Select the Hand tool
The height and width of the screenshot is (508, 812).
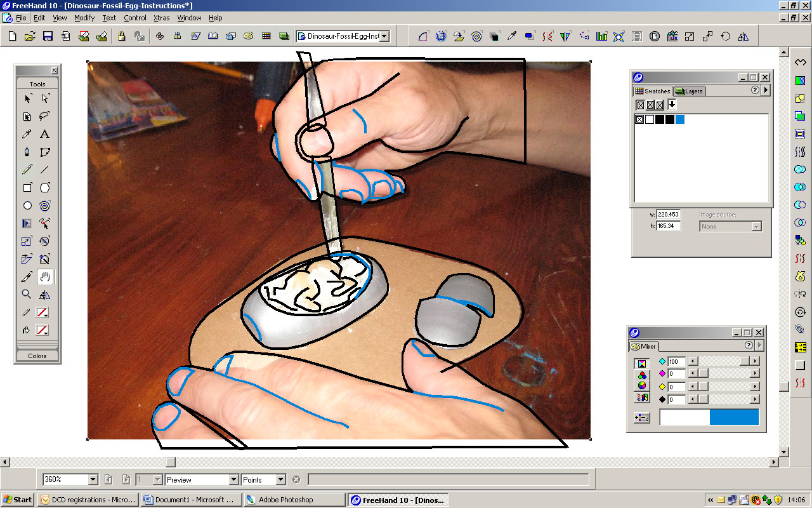(x=45, y=276)
